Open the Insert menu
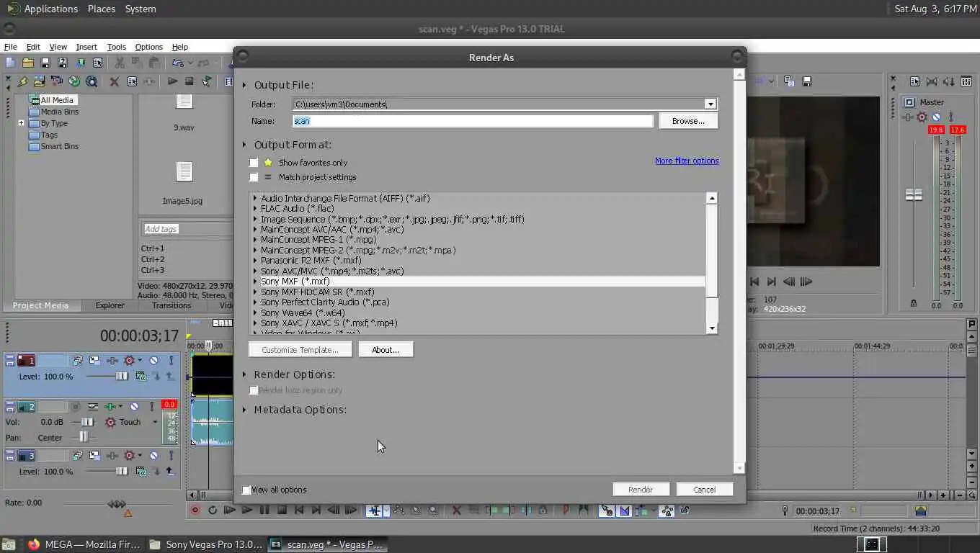Viewport: 980px width, 553px height. pyautogui.click(x=86, y=47)
